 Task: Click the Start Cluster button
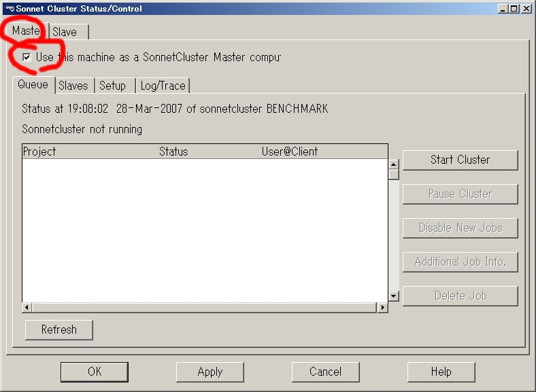pyautogui.click(x=460, y=160)
